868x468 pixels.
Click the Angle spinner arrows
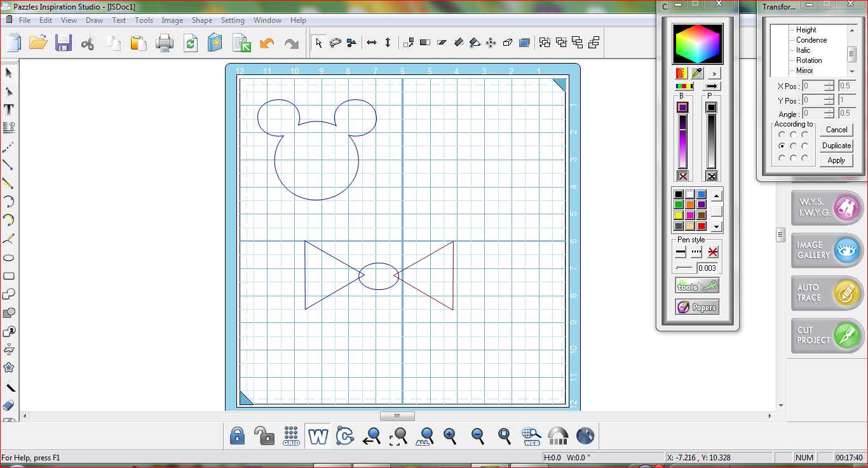[x=829, y=113]
